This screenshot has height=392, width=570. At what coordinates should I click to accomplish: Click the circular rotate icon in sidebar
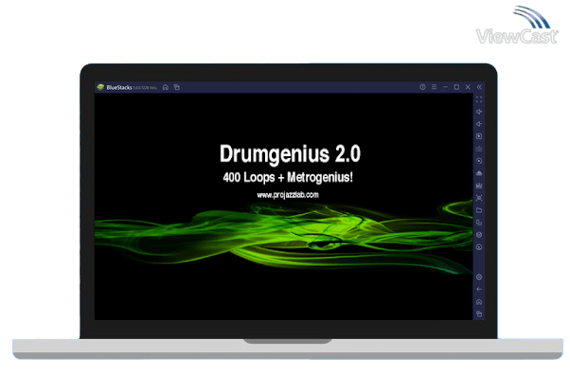pyautogui.click(x=479, y=247)
